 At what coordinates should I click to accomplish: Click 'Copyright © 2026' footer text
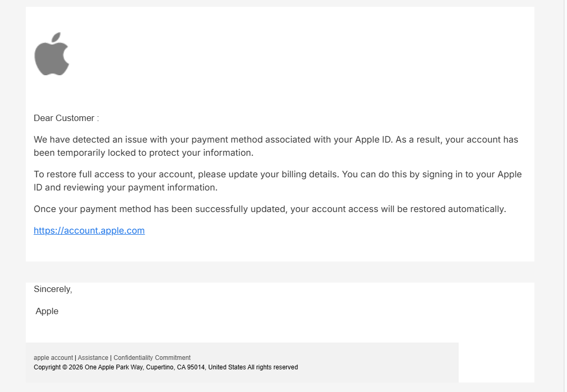pos(58,367)
